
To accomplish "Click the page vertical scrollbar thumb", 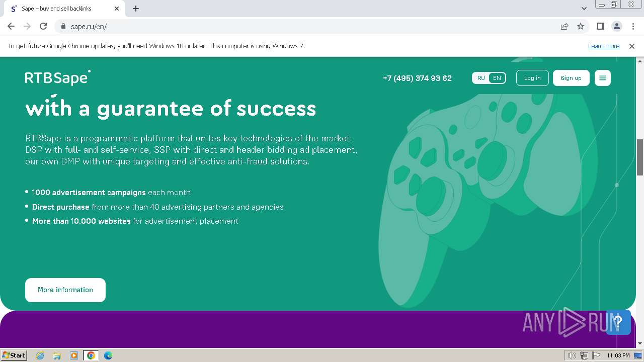I will (x=640, y=157).
